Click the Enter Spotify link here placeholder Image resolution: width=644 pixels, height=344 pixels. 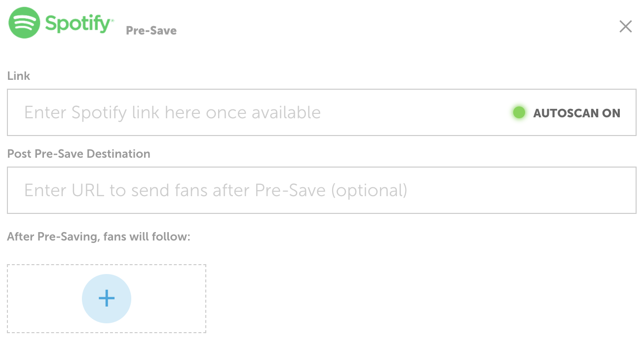172,113
